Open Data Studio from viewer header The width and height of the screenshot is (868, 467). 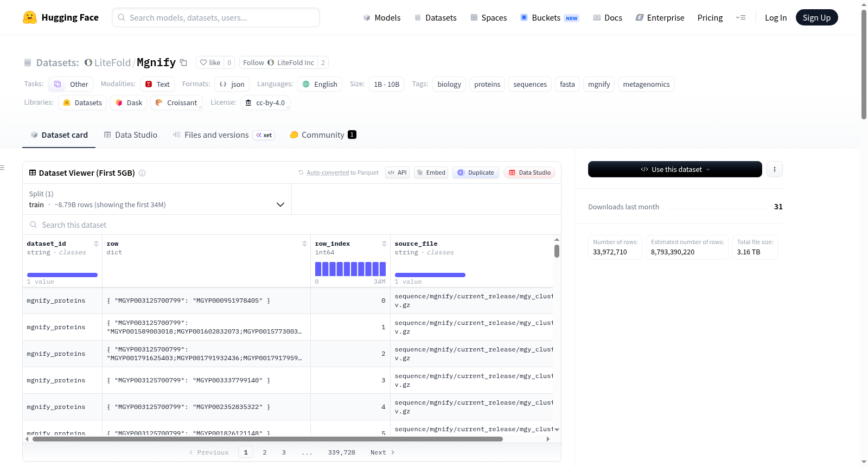click(x=529, y=172)
